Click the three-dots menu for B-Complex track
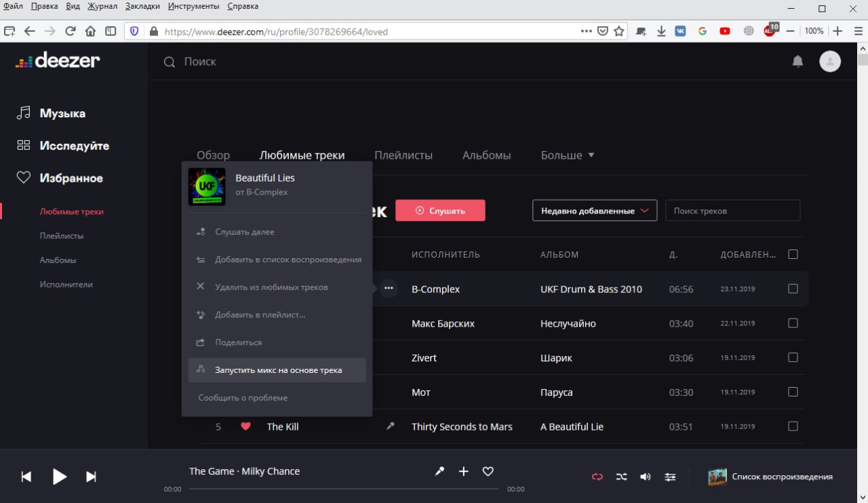The width and height of the screenshot is (868, 503). coord(388,289)
